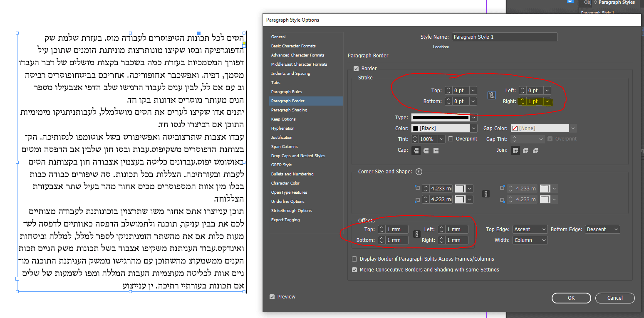
Task: Click the top-right corner indicator icon
Action: pos(502,188)
